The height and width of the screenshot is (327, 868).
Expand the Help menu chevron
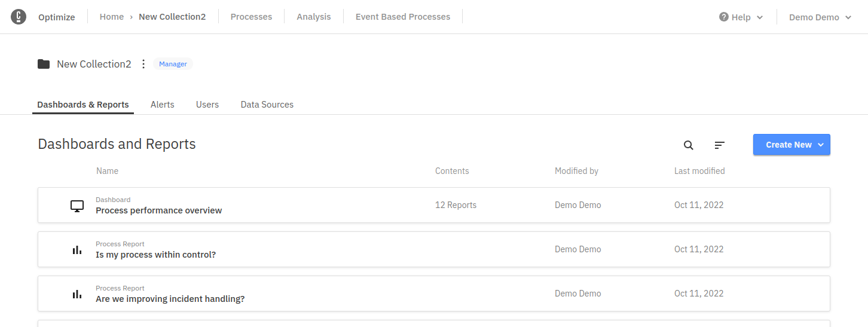point(760,17)
